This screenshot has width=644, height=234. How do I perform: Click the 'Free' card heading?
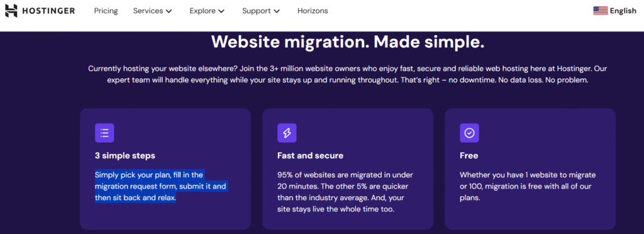(x=469, y=156)
